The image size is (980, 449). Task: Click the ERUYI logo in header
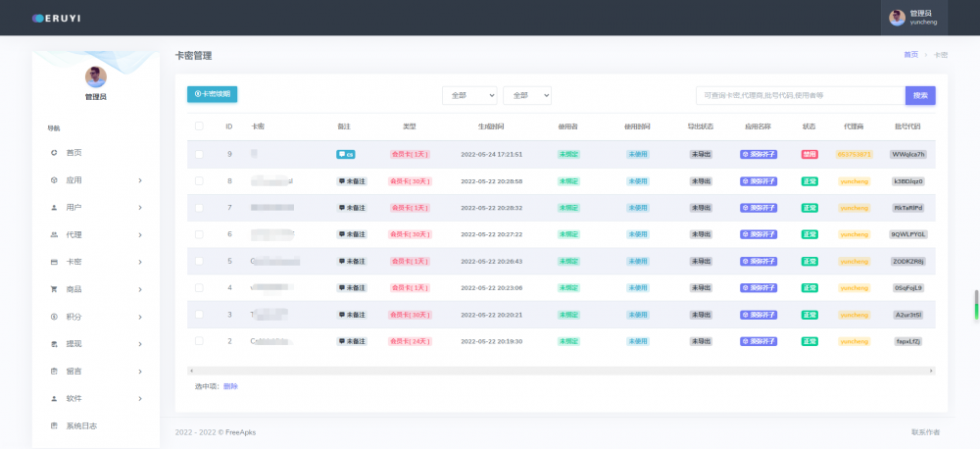[x=59, y=18]
